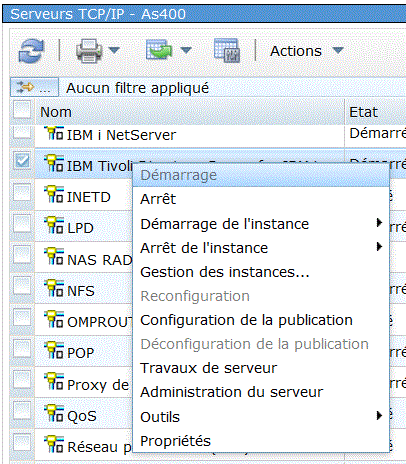Open the Actions dropdown menu

tap(306, 51)
